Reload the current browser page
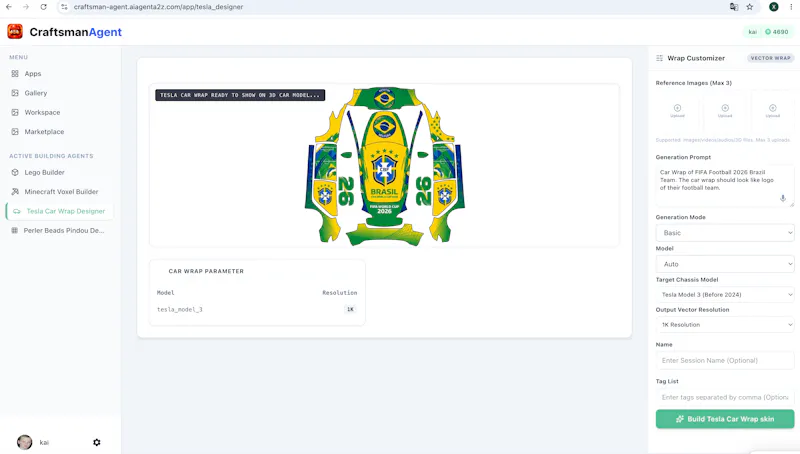800x454 pixels. click(43, 7)
